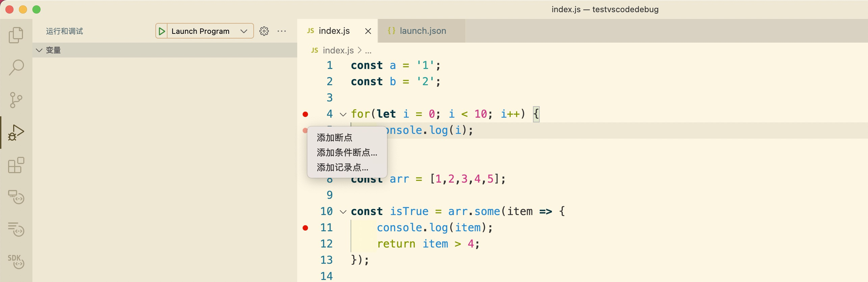Click variable b on line 2
Image resolution: width=868 pixels, height=282 pixels.
(x=393, y=81)
